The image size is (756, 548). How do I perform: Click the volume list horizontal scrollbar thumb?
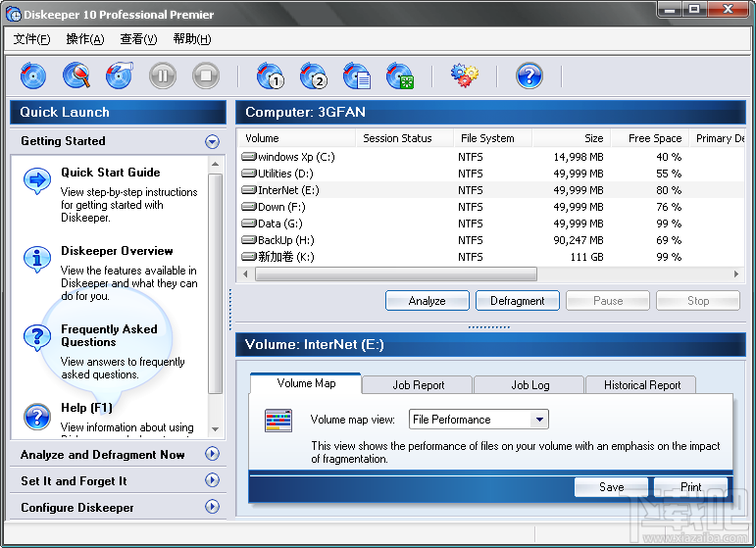coord(395,274)
